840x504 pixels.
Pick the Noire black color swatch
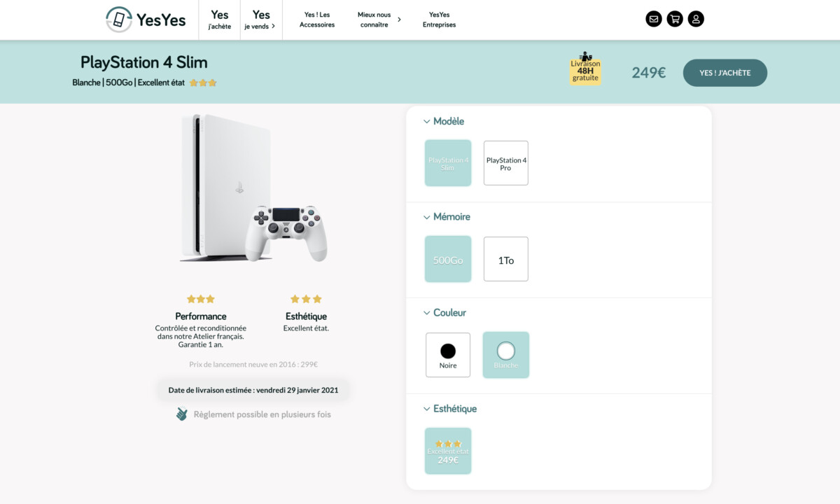(448, 354)
